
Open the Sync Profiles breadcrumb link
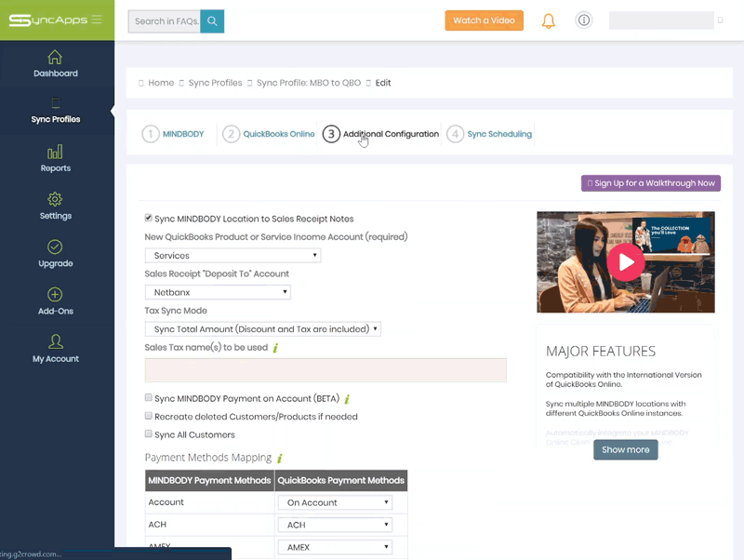click(x=215, y=83)
